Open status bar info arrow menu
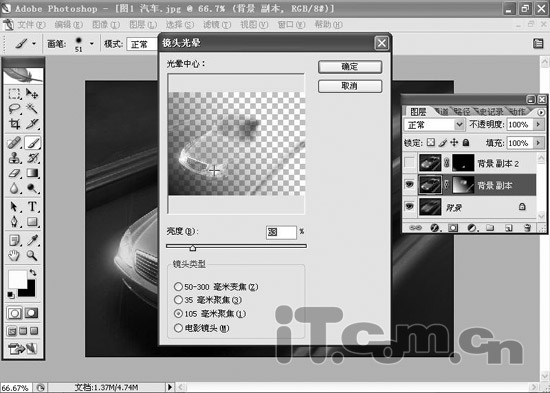 pos(170,387)
